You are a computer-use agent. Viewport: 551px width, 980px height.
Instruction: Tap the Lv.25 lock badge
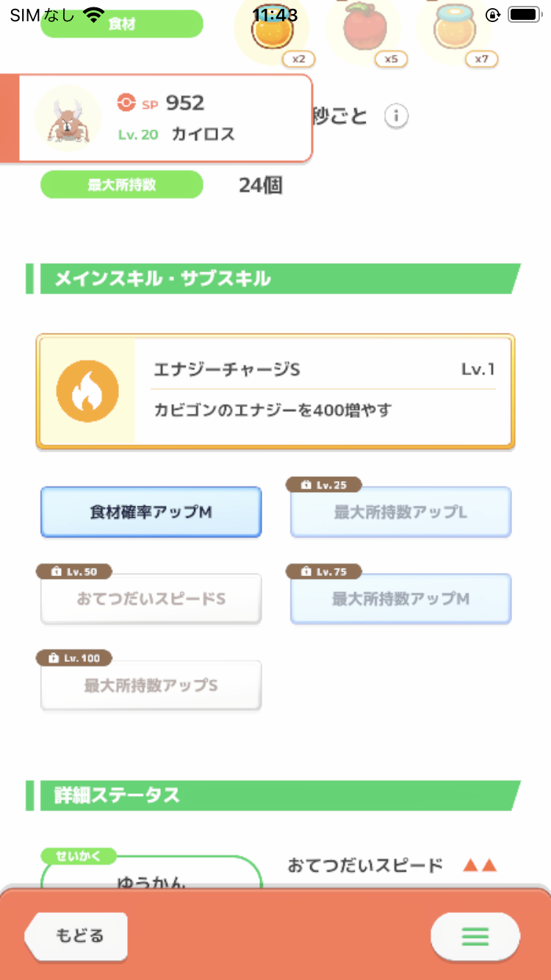(324, 485)
